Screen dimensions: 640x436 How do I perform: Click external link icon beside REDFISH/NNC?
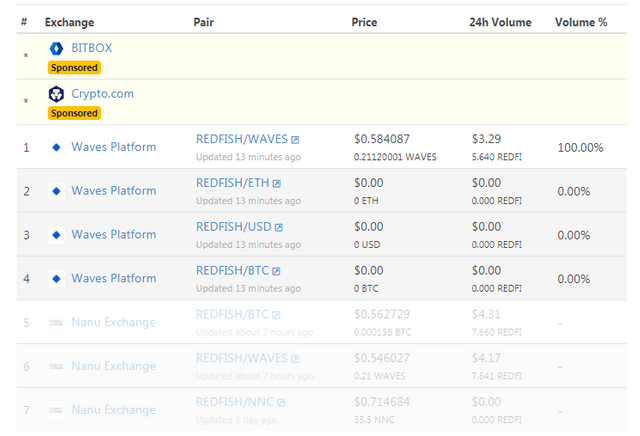tap(281, 403)
